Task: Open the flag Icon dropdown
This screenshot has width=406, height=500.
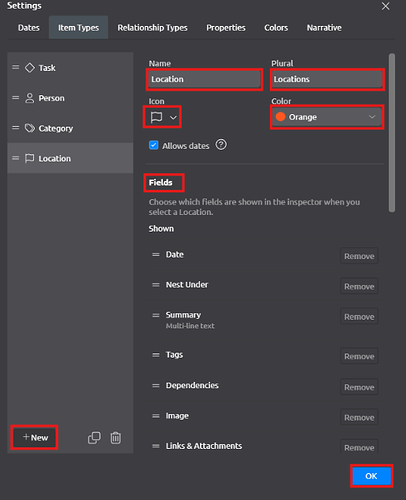Action: (x=163, y=117)
